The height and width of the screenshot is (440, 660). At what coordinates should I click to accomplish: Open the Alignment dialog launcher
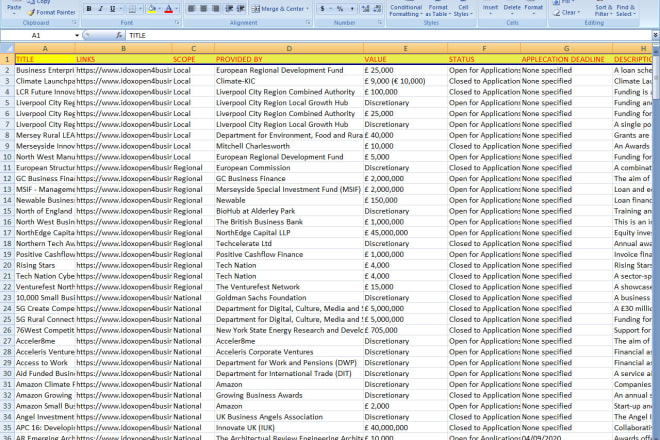click(308, 22)
